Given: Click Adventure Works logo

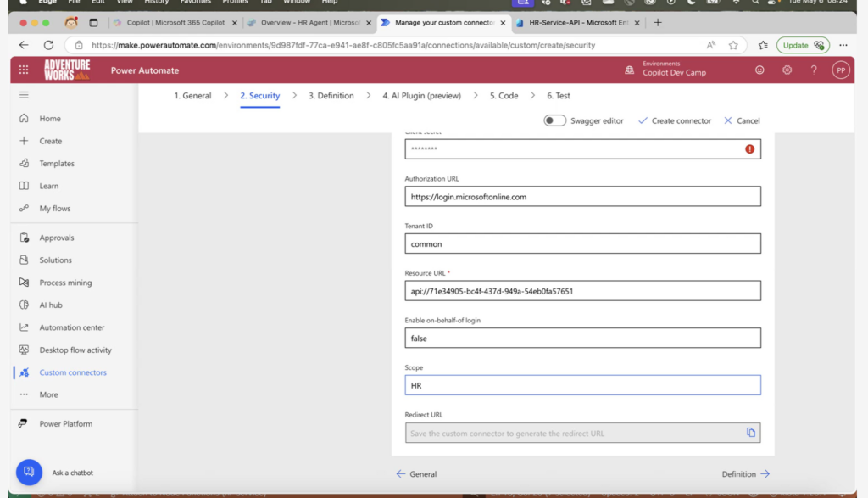Looking at the screenshot, I should tap(67, 70).
